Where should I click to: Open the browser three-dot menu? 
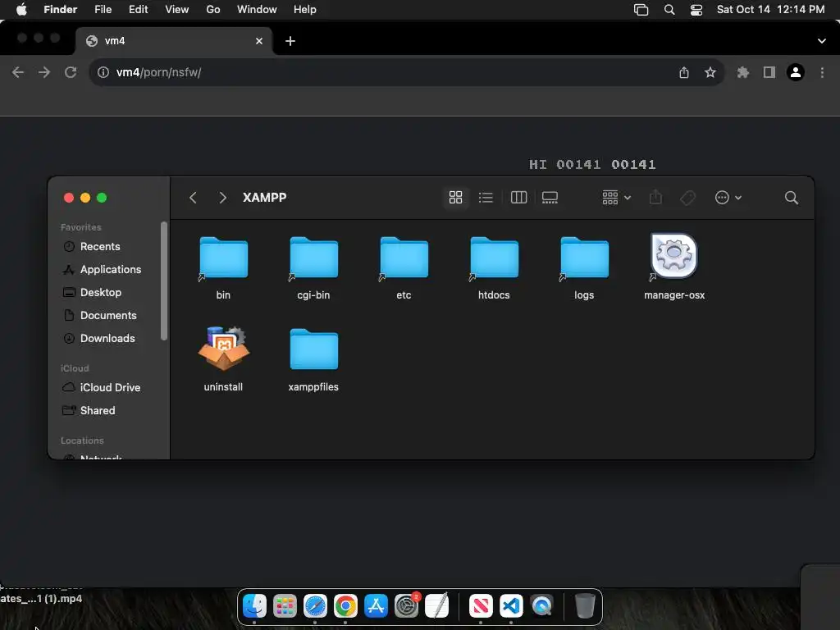tap(822, 72)
